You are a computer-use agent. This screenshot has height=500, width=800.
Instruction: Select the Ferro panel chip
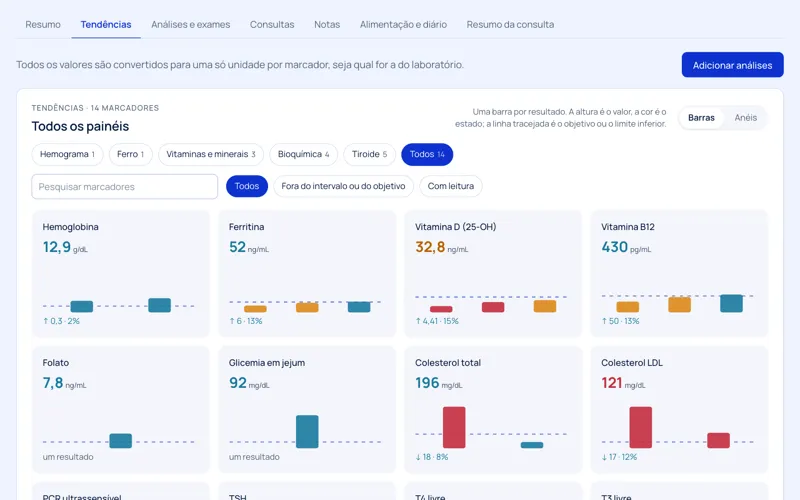tap(131, 154)
